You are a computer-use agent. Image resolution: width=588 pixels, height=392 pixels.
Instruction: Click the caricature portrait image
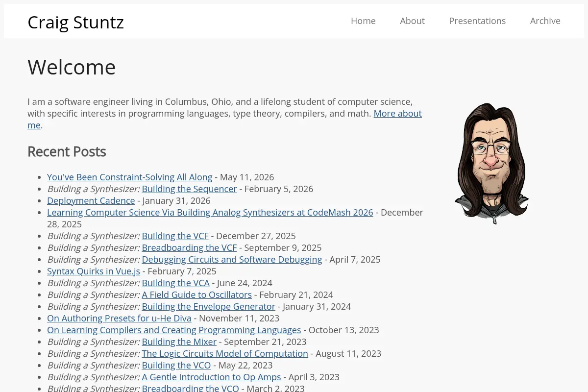click(x=492, y=163)
